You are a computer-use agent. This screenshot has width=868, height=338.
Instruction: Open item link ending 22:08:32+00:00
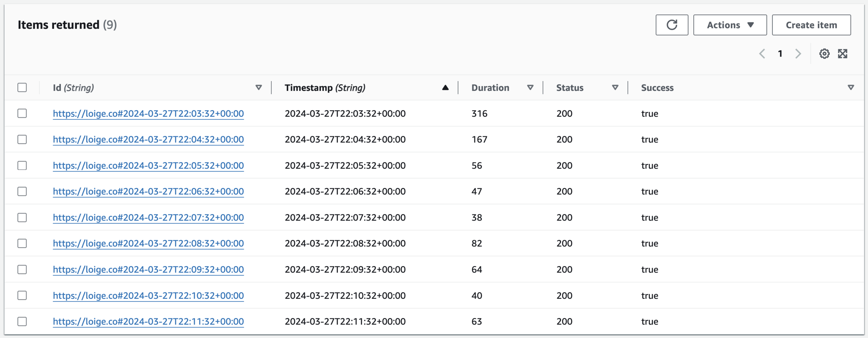[x=148, y=244]
